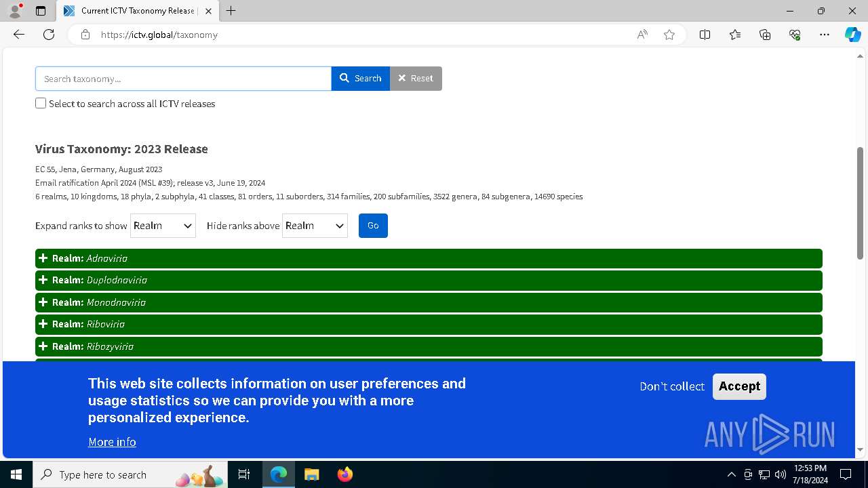
Task: Open Collections panel
Action: pos(765,35)
